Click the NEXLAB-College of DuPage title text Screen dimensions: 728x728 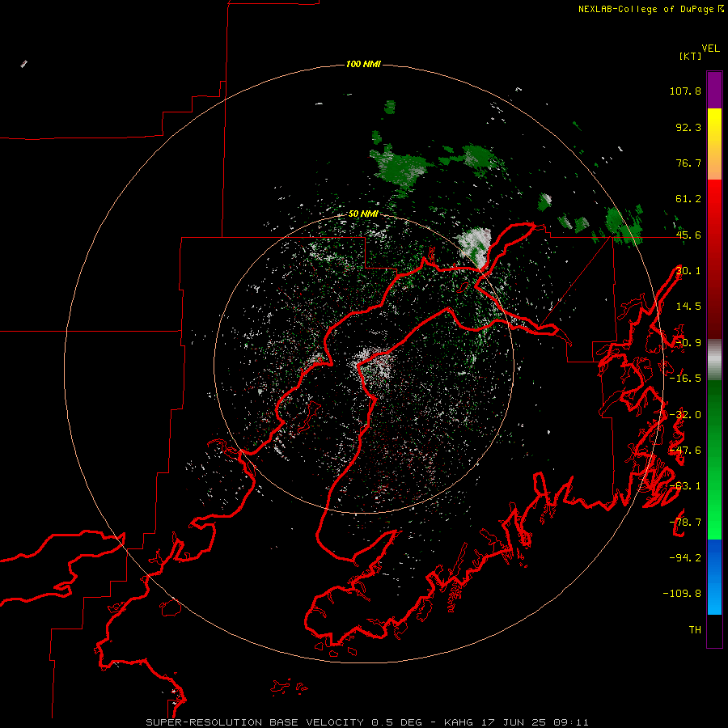point(645,9)
